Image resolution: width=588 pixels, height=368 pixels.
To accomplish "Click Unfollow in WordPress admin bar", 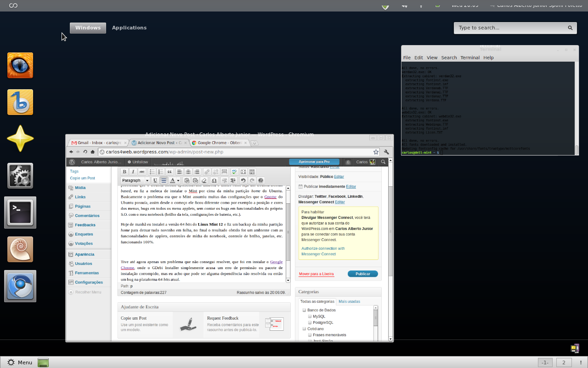I will click(137, 162).
